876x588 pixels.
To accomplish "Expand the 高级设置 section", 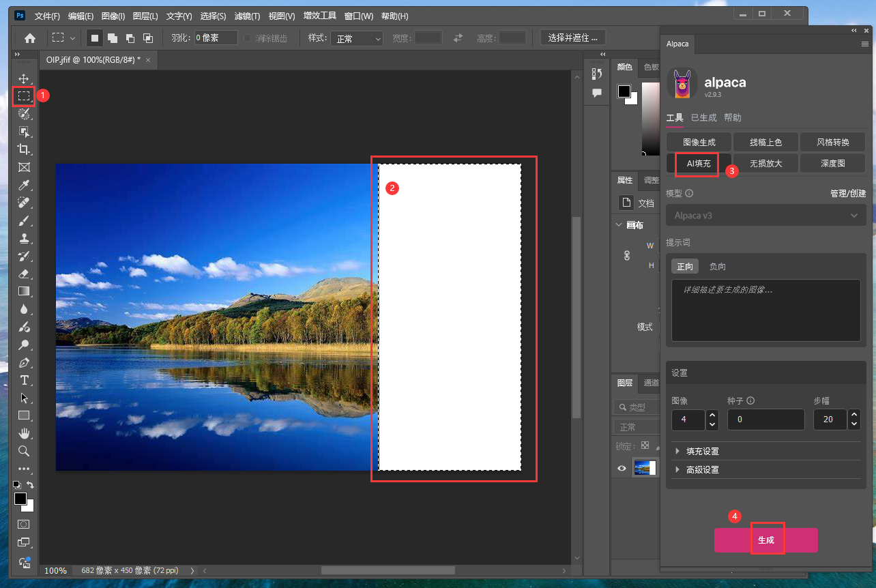I will pyautogui.click(x=702, y=470).
